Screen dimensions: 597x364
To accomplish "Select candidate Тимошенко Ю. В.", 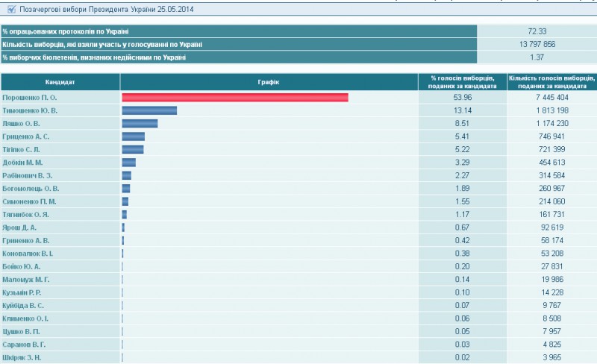I will [x=31, y=110].
